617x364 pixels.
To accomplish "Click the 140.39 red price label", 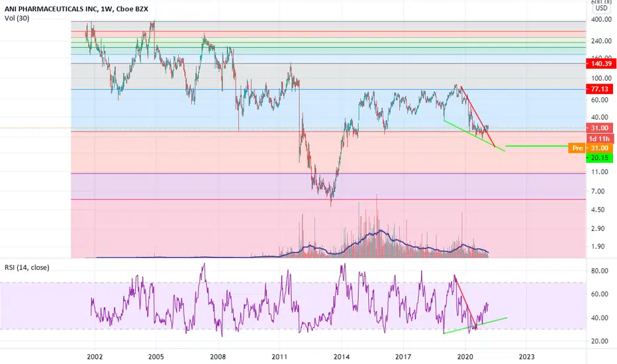I will pos(601,64).
